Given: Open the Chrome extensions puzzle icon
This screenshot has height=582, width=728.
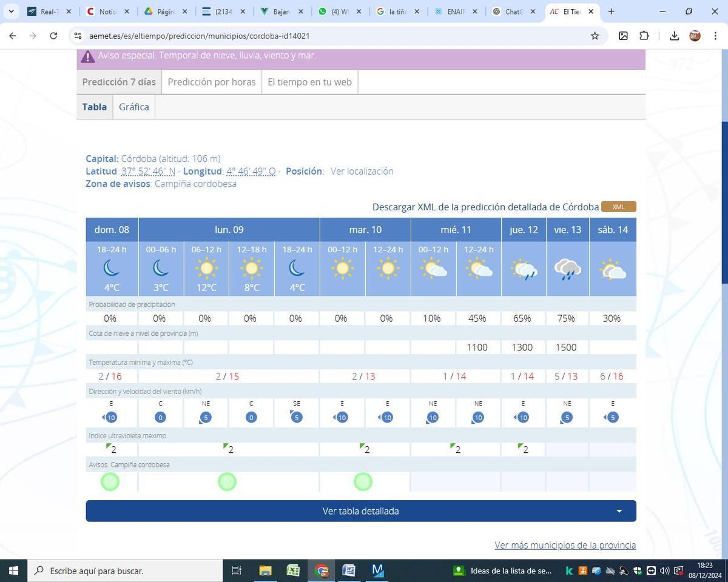Looking at the screenshot, I should click(x=644, y=36).
